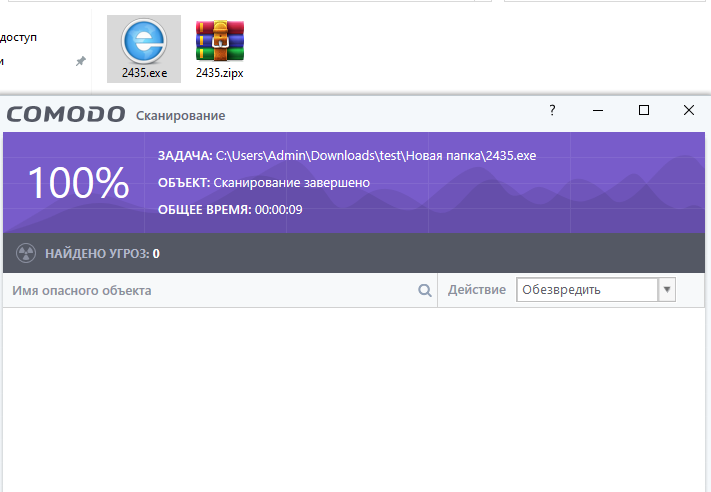Click the magnifier search icon in Comodo
Image resolution: width=711 pixels, height=492 pixels.
point(424,290)
